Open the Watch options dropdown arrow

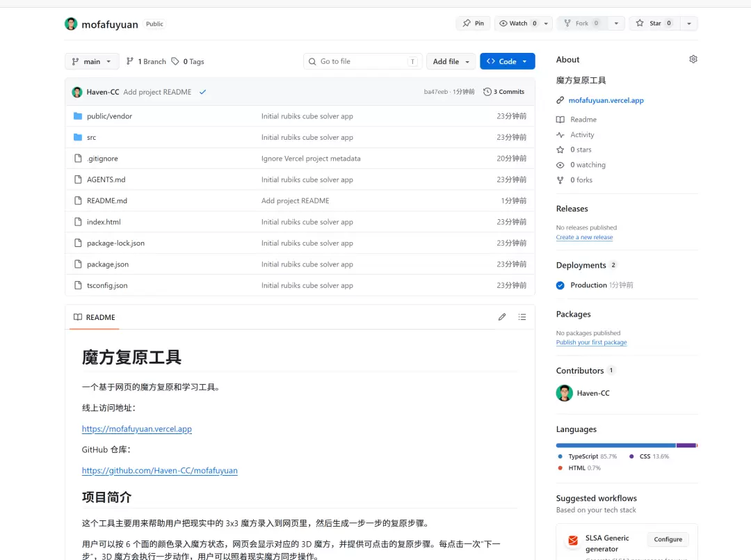pyautogui.click(x=546, y=23)
